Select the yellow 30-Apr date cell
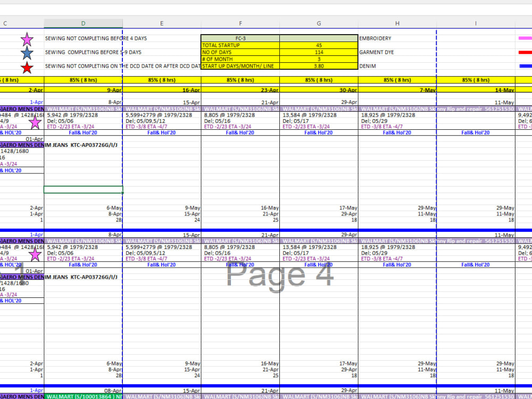Image resolution: width=532 pixels, height=399 pixels. 319,90
